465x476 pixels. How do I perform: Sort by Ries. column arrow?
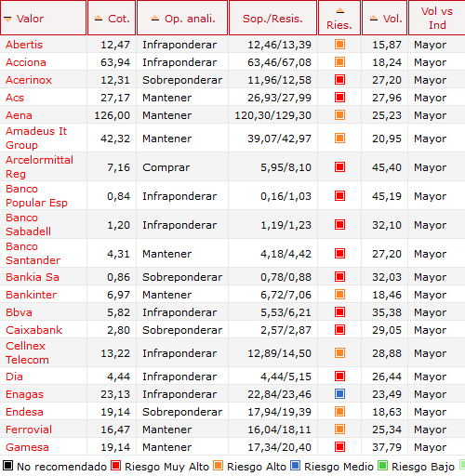point(340,11)
